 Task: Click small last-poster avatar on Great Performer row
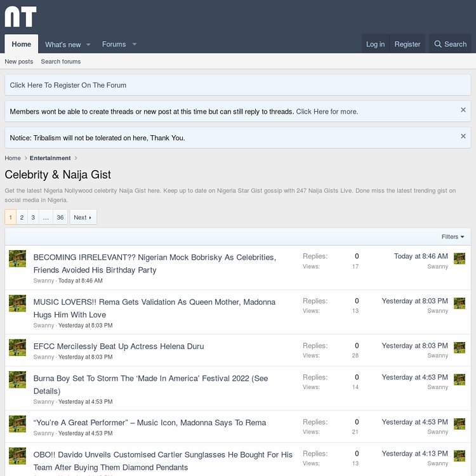pyautogui.click(x=459, y=424)
